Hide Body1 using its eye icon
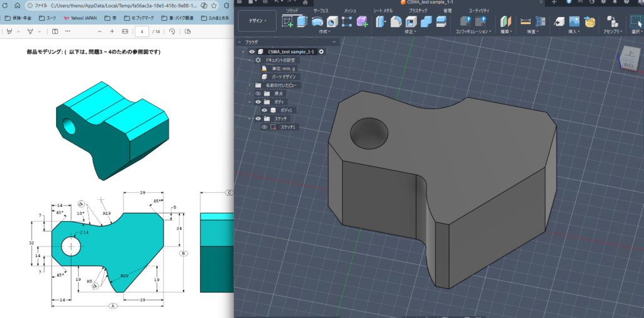 pos(265,110)
